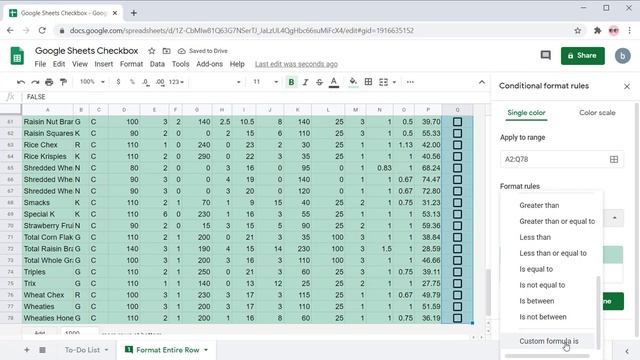The image size is (640, 360).
Task: Select Custom formula is option
Action: 549,341
